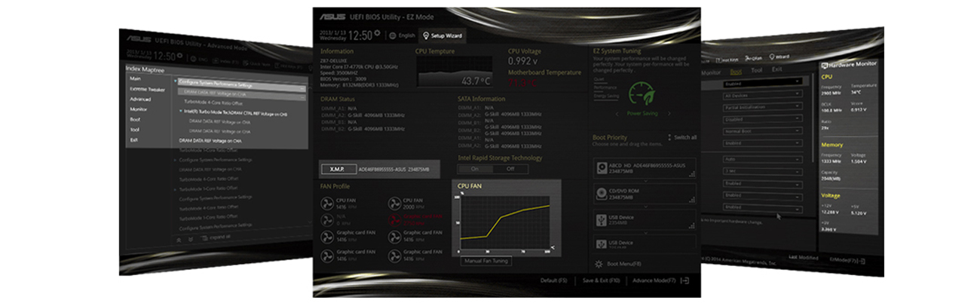Click the first CPU FAN 1416 icon

tap(327, 202)
